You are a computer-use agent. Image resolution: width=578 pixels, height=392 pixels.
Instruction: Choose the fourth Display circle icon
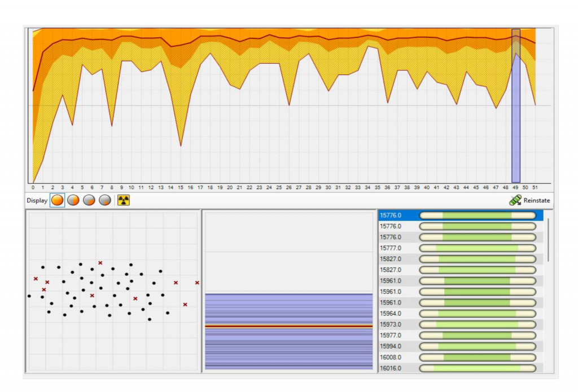click(105, 200)
